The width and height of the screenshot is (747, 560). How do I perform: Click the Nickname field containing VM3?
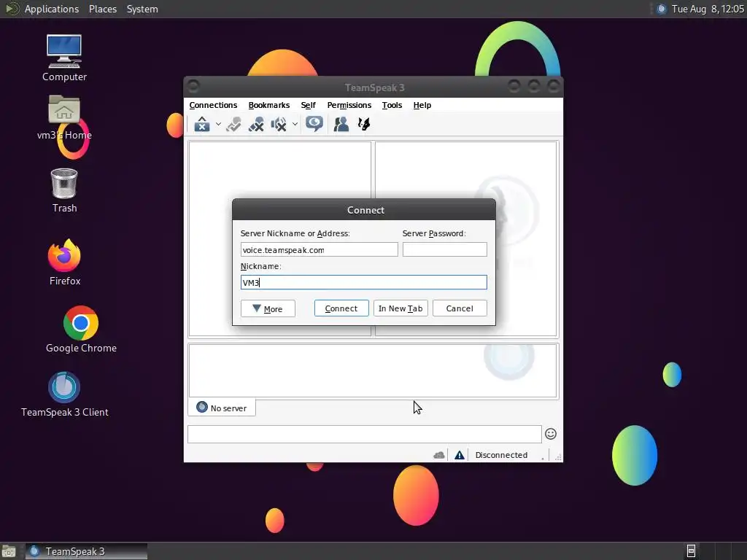click(363, 282)
